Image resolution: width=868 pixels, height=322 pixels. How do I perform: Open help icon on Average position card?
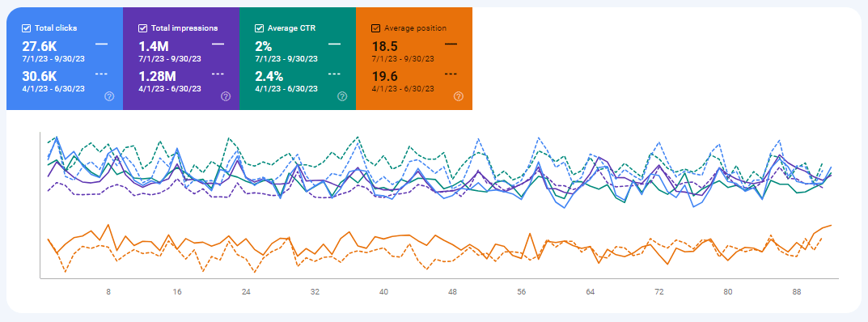(459, 96)
